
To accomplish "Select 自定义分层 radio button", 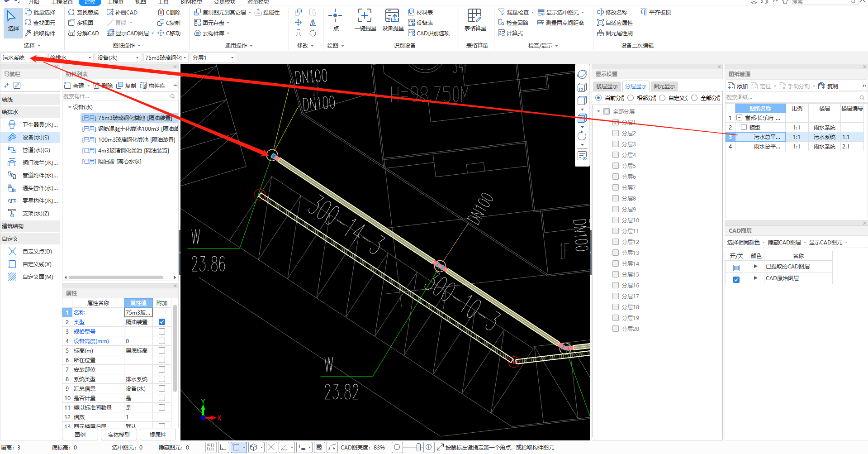I will pyautogui.click(x=662, y=98).
